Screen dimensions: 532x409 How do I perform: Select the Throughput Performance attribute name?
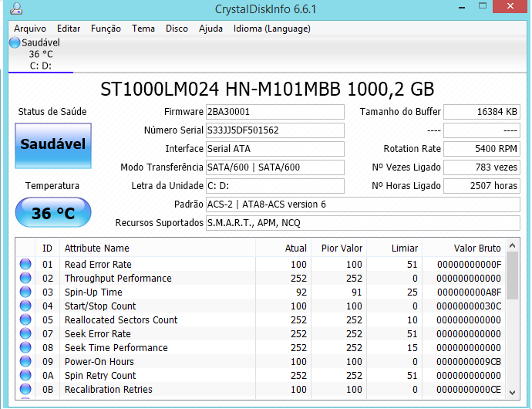click(x=118, y=279)
